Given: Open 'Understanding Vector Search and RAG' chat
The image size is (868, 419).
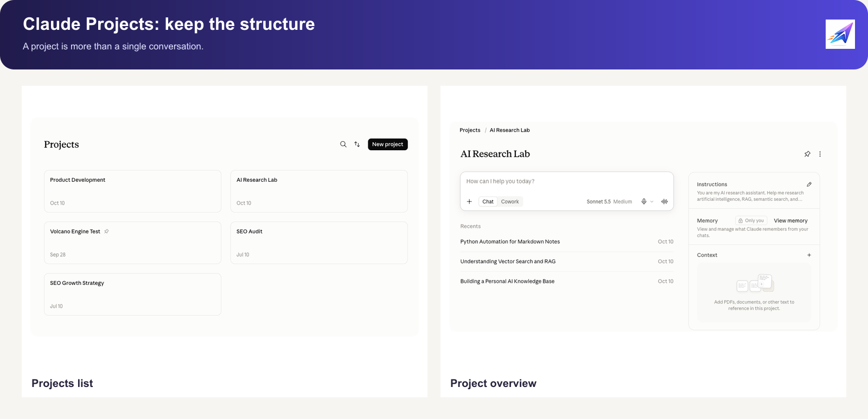Looking at the screenshot, I should pos(567,262).
